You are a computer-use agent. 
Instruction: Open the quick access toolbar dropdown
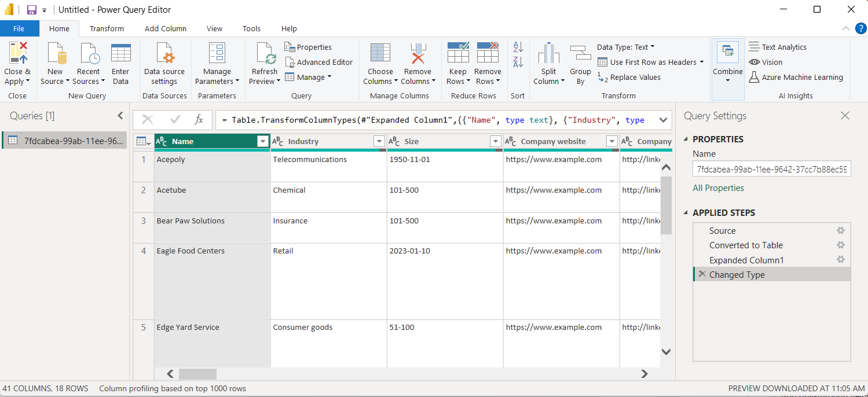tap(45, 10)
